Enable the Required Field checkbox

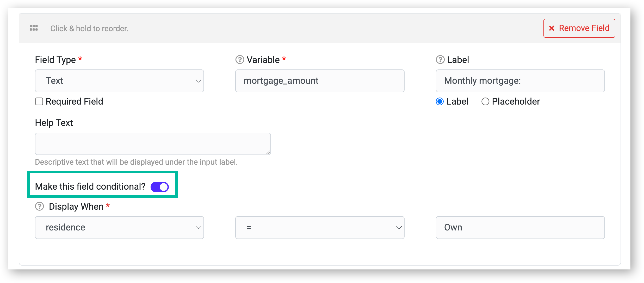click(x=39, y=101)
